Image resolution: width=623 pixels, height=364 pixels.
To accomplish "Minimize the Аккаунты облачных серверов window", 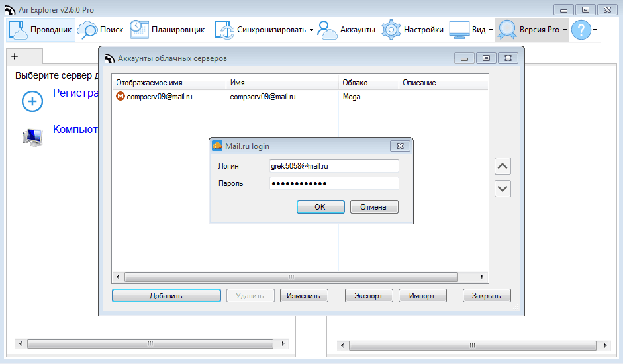I will tap(464, 58).
